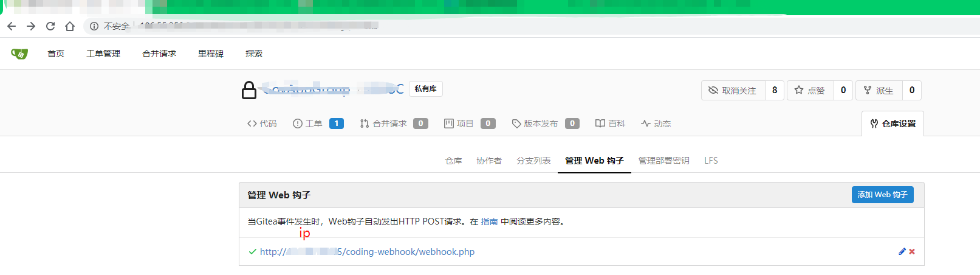Viewport: 980px width, 275px height.
Task: Click the green checkmark webhook status
Action: click(x=253, y=252)
